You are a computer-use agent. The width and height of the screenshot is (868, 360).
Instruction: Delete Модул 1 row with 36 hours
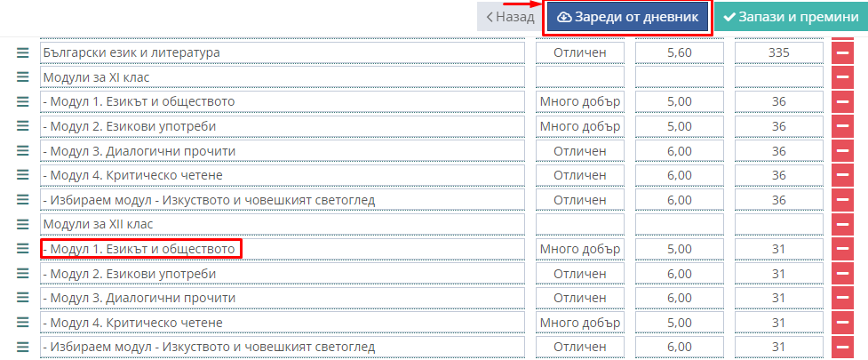click(842, 101)
